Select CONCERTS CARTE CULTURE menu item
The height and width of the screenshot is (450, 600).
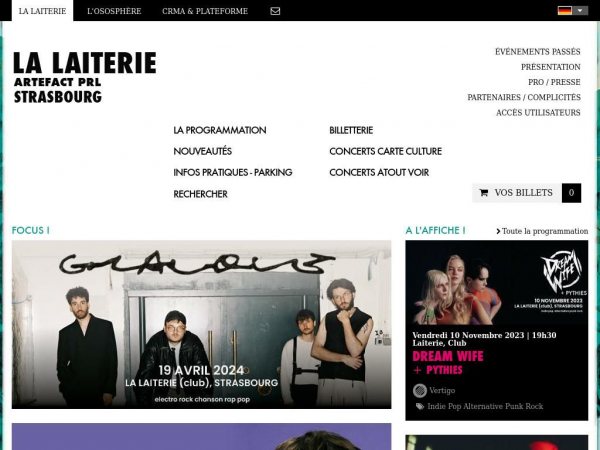click(385, 151)
